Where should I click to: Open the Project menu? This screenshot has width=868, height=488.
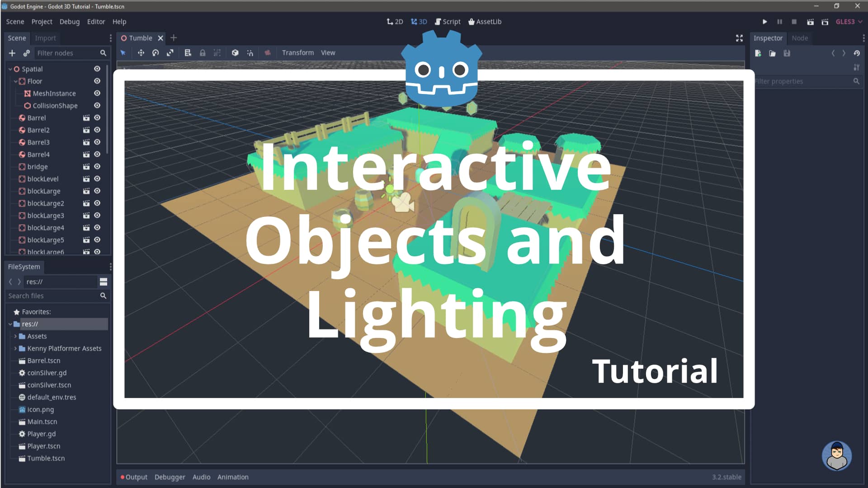[x=41, y=21]
